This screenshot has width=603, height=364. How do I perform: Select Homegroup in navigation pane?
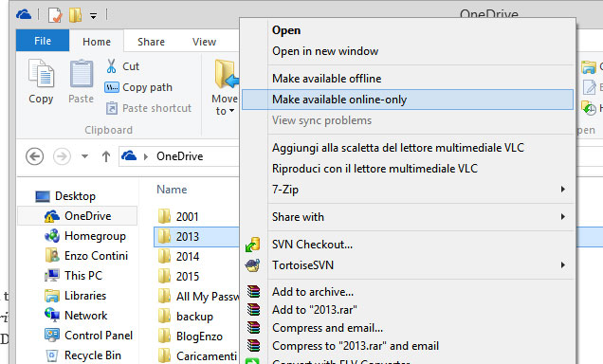[85, 236]
